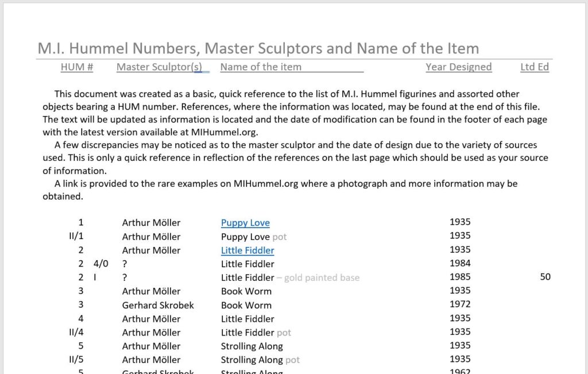The image size is (588, 374).
Task: Open the blue Little Fiddler hyperlink
Action: 247,250
